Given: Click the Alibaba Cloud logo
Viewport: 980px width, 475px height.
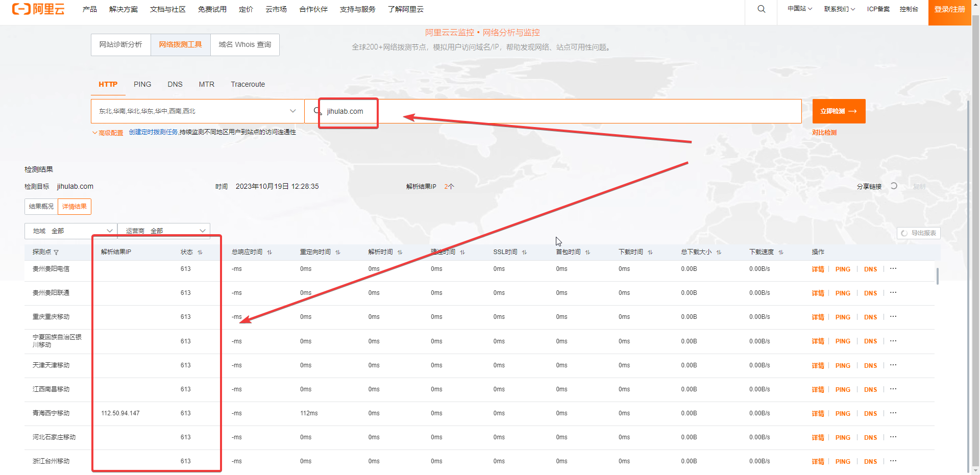Looking at the screenshot, I should pos(38,9).
